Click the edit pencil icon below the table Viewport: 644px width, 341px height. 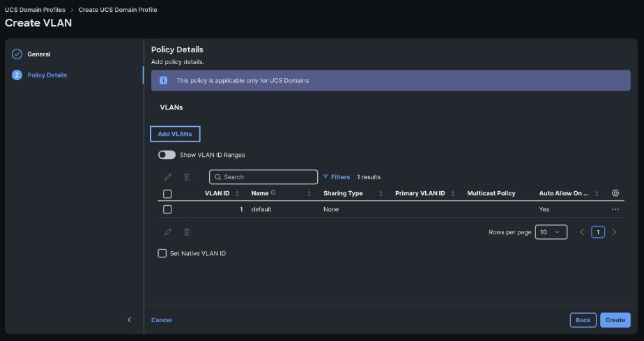pyautogui.click(x=167, y=232)
